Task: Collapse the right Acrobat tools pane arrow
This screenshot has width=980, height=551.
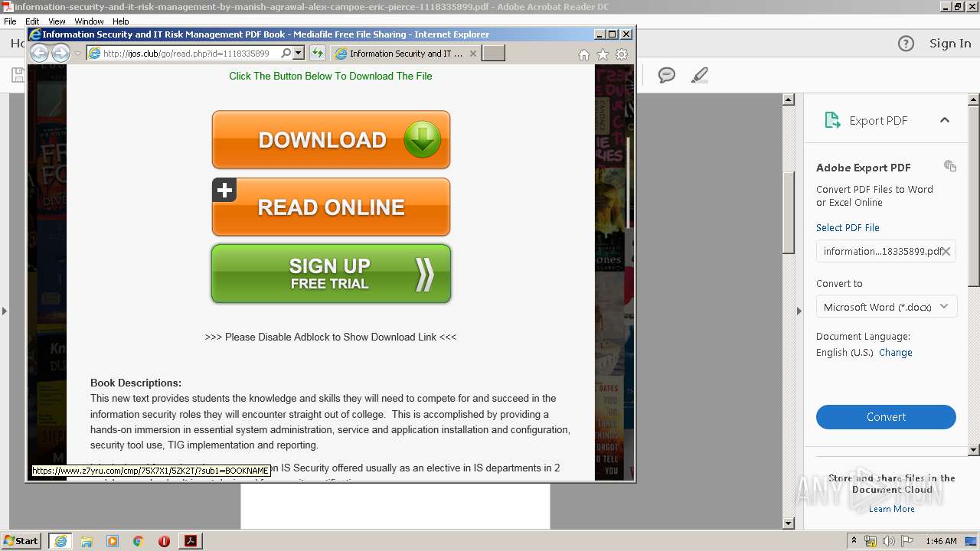Action: click(799, 311)
